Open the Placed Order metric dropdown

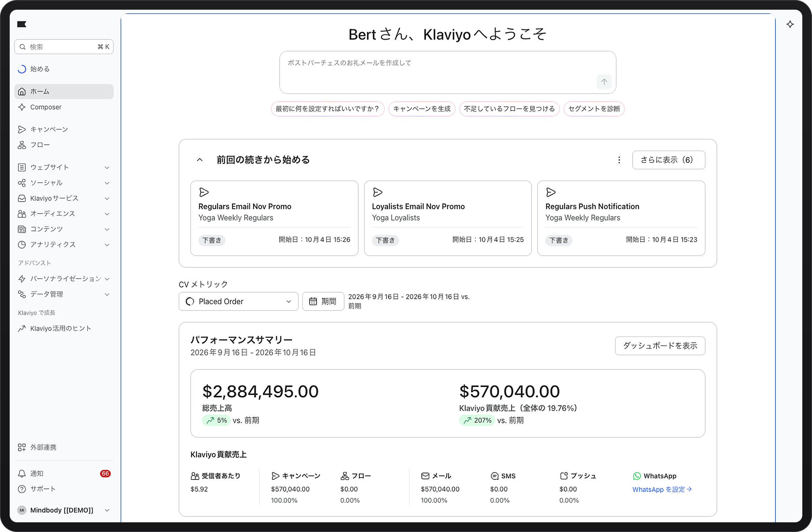pyautogui.click(x=238, y=302)
